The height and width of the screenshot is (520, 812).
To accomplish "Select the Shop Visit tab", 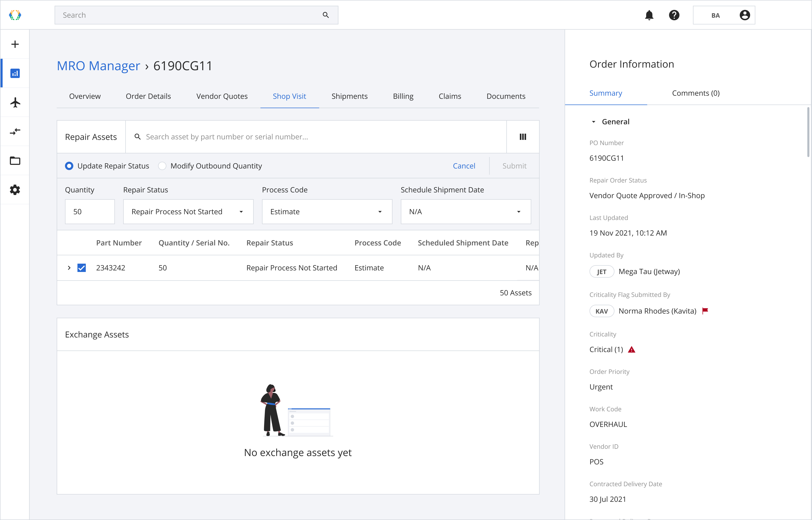I will [289, 96].
